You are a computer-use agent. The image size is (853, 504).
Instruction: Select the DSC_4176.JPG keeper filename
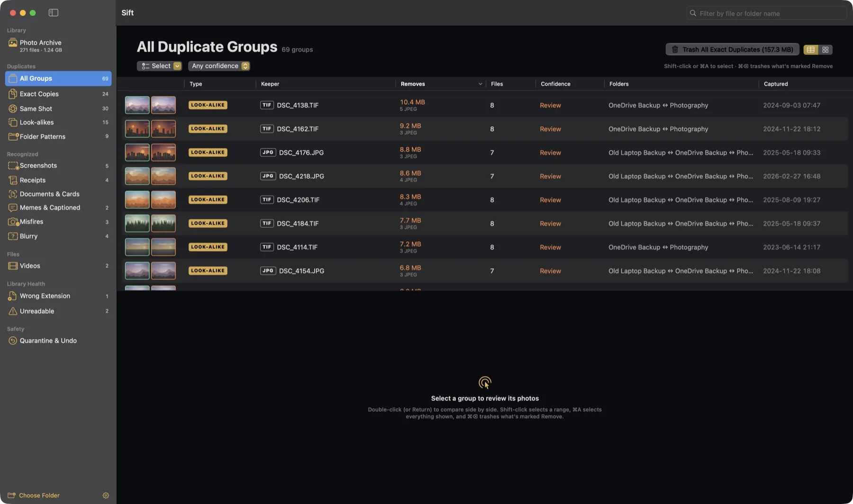click(301, 153)
